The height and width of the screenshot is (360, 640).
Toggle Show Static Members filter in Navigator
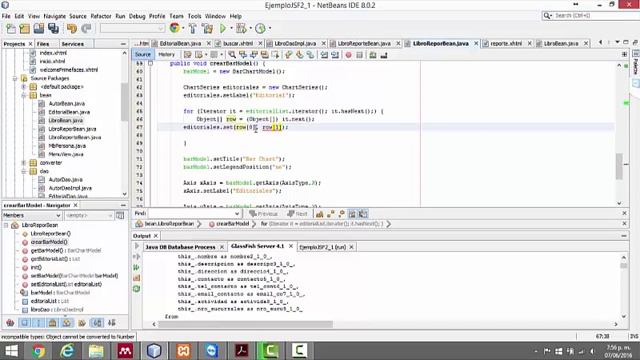38,323
